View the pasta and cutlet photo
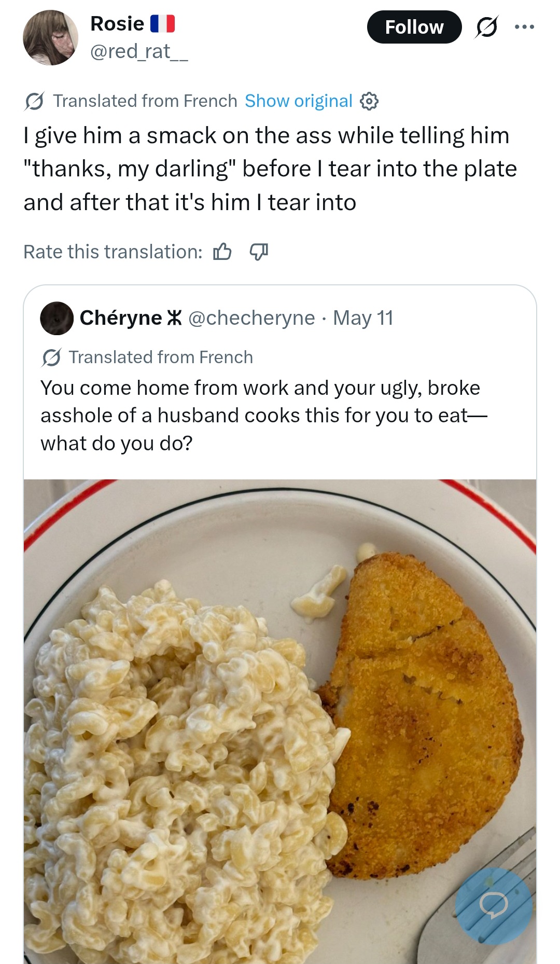The image size is (560, 964). click(x=280, y=721)
